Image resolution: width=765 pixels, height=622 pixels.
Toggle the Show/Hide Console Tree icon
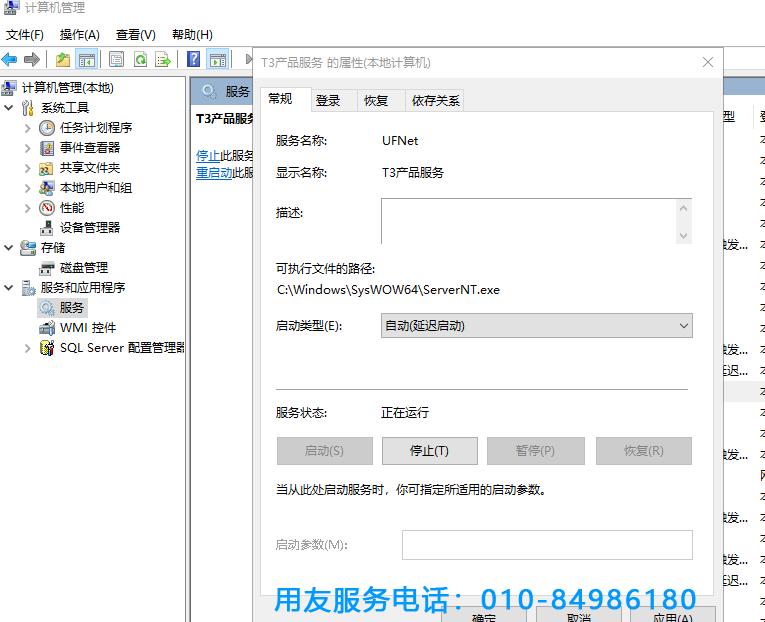click(87, 60)
